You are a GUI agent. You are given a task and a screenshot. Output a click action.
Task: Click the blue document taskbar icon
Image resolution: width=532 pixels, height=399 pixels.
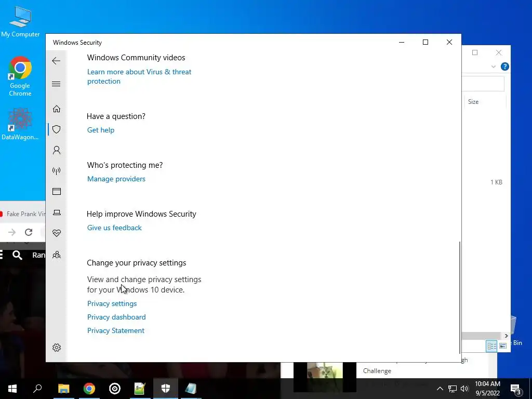191,389
